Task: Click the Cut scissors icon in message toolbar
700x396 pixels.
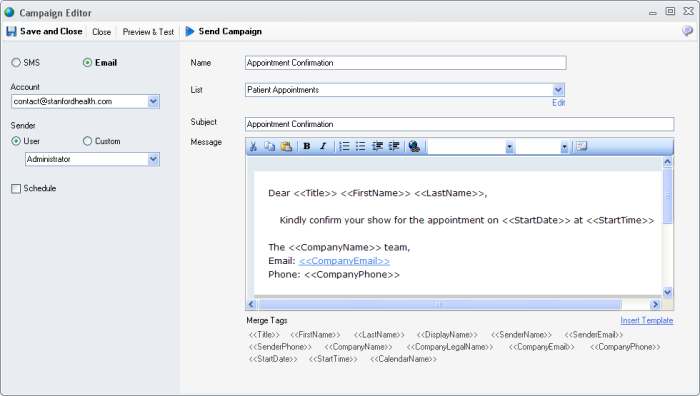Action: [x=253, y=146]
